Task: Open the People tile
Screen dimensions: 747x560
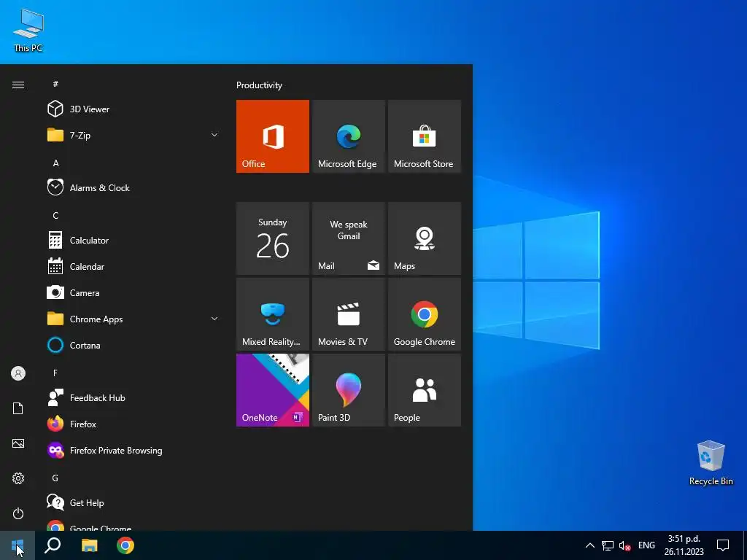Action: (x=425, y=390)
